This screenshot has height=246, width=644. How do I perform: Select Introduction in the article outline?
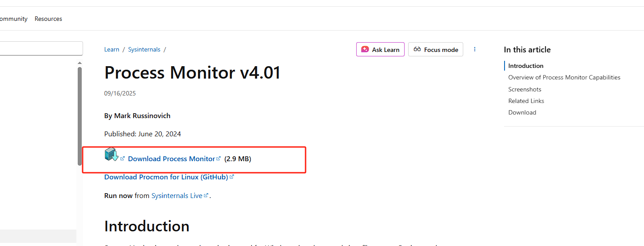(x=526, y=66)
